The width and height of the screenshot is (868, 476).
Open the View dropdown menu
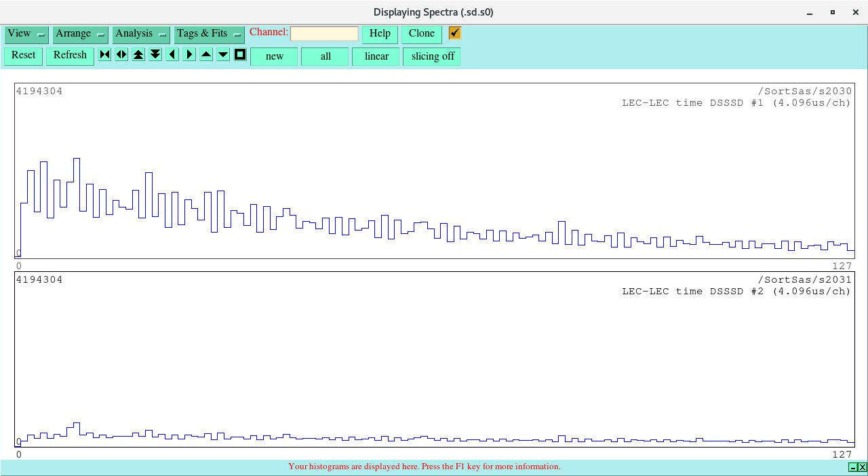[26, 34]
